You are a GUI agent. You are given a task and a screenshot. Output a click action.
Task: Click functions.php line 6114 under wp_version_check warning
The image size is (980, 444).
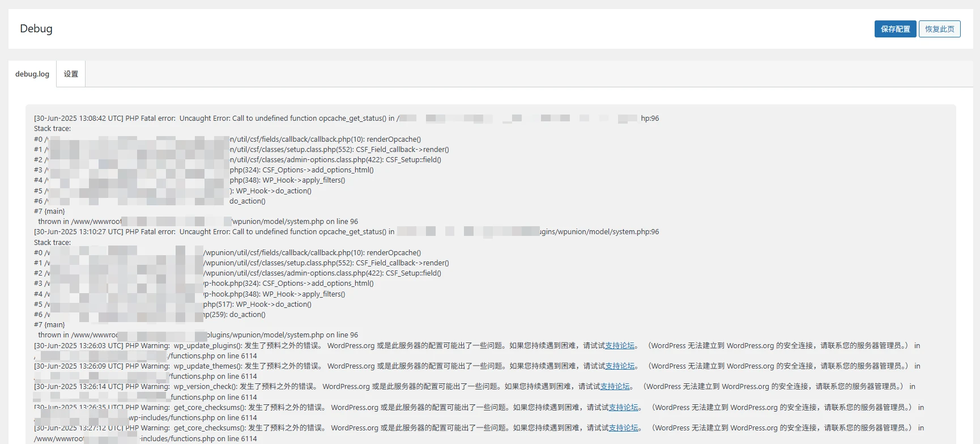(x=214, y=398)
